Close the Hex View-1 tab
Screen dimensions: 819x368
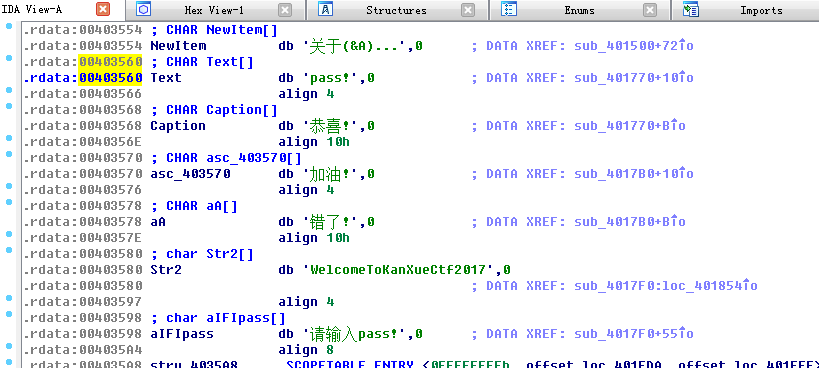(285, 10)
